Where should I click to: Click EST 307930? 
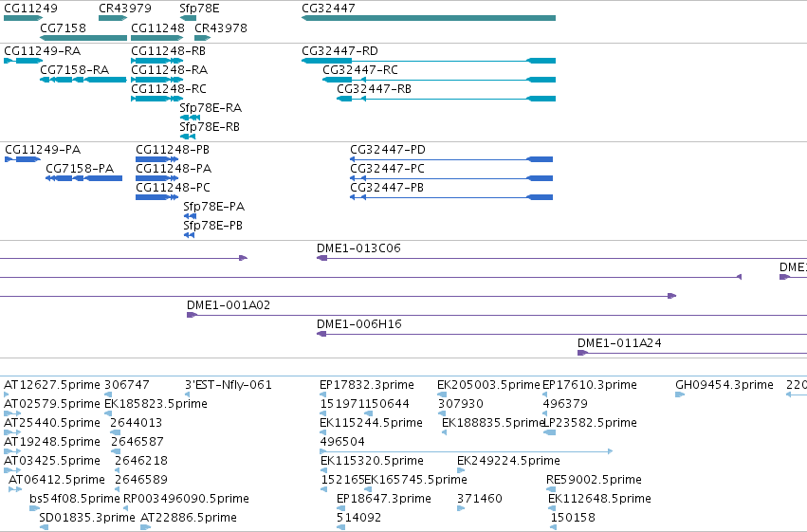click(x=442, y=413)
